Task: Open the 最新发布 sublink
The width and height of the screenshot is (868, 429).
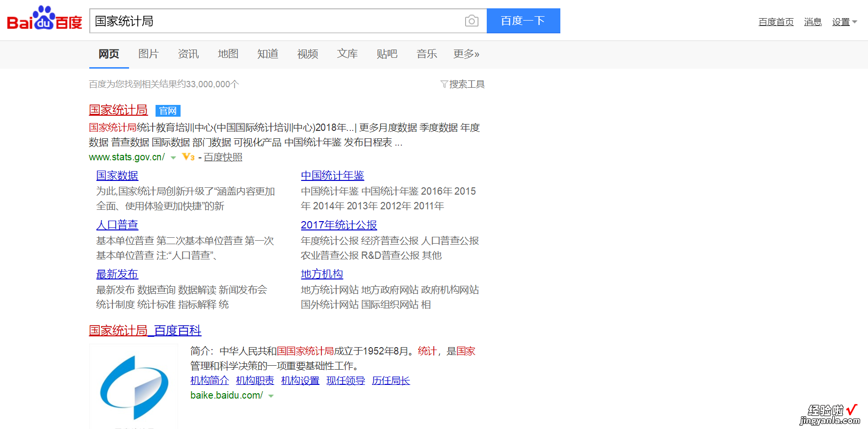Action: click(x=117, y=274)
